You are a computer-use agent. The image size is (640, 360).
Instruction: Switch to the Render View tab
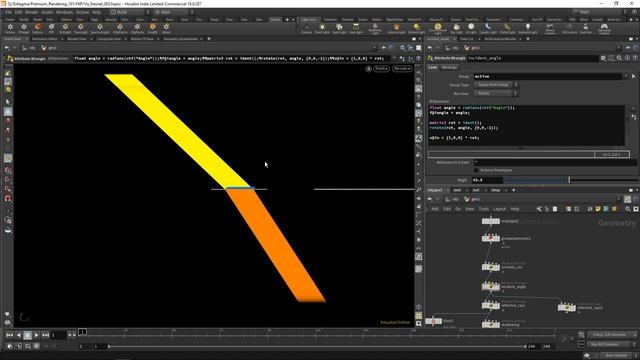(77, 39)
